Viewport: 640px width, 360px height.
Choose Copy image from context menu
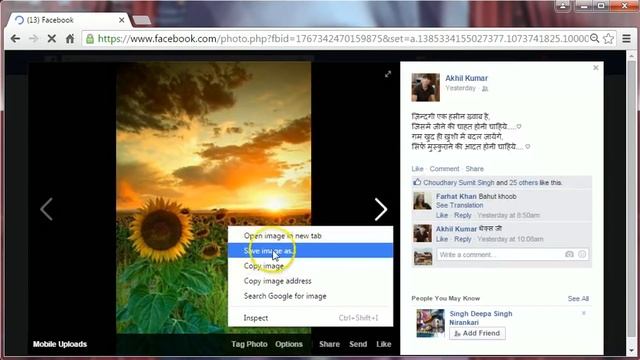[x=310, y=266]
